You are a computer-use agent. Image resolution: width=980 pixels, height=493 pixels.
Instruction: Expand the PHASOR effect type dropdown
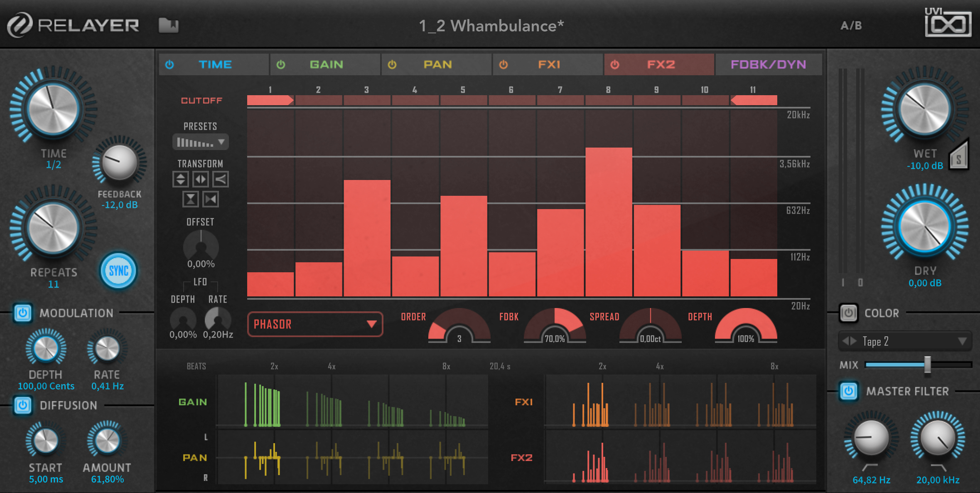point(315,324)
